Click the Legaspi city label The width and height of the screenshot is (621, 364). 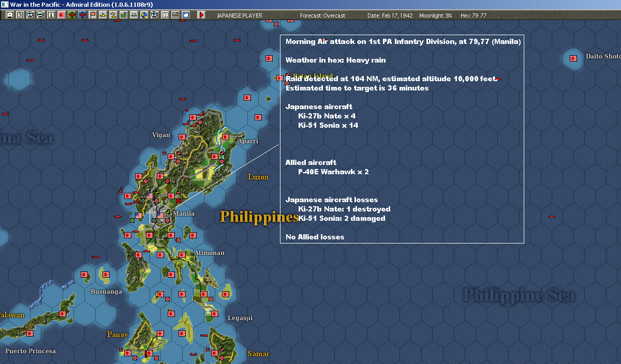pyautogui.click(x=240, y=318)
